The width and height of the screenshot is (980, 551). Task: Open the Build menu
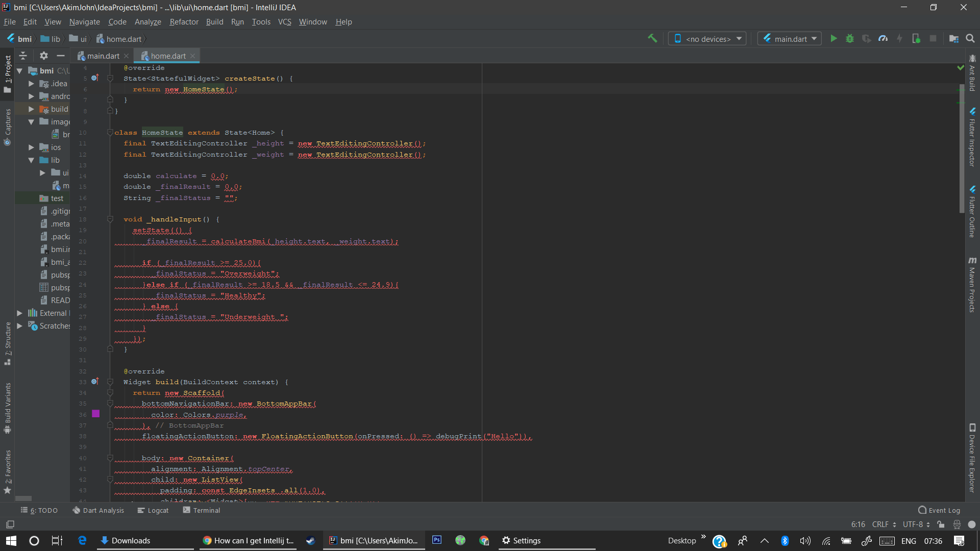tap(215, 21)
